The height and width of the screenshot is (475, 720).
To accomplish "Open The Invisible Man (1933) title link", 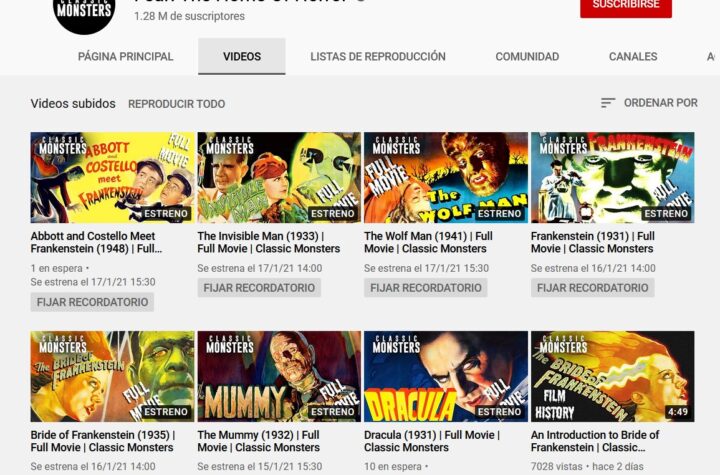I will 269,242.
